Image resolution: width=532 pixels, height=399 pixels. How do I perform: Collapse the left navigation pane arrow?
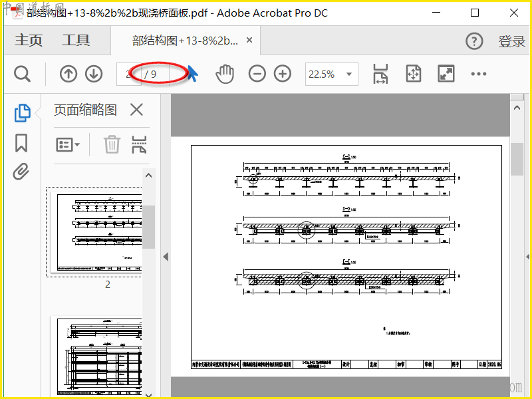166,257
